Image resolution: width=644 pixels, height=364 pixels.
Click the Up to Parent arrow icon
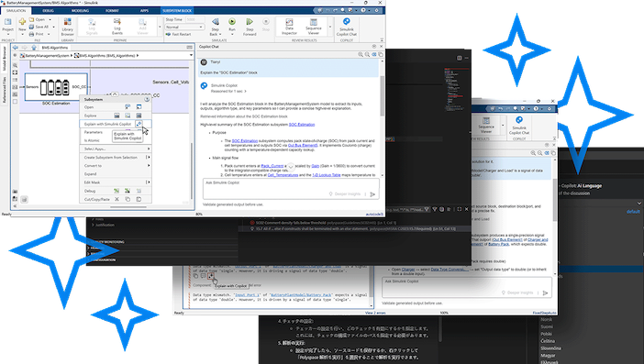click(x=34, y=48)
